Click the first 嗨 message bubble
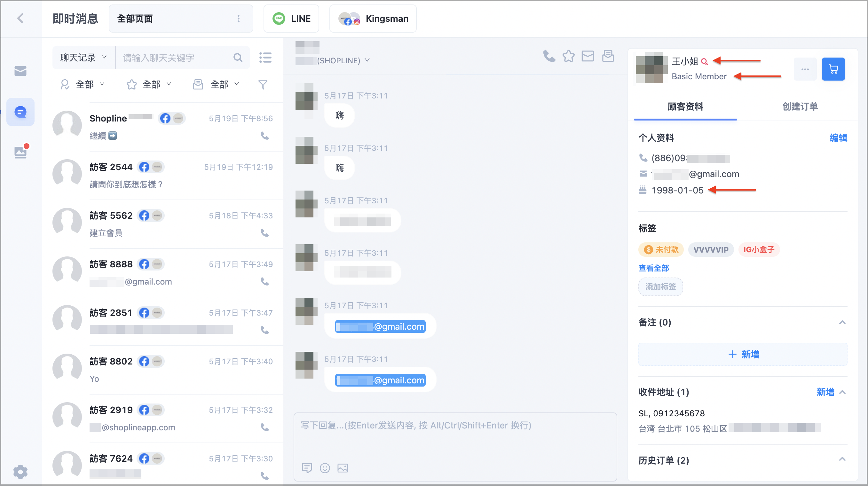This screenshot has height=486, width=868. click(x=340, y=115)
